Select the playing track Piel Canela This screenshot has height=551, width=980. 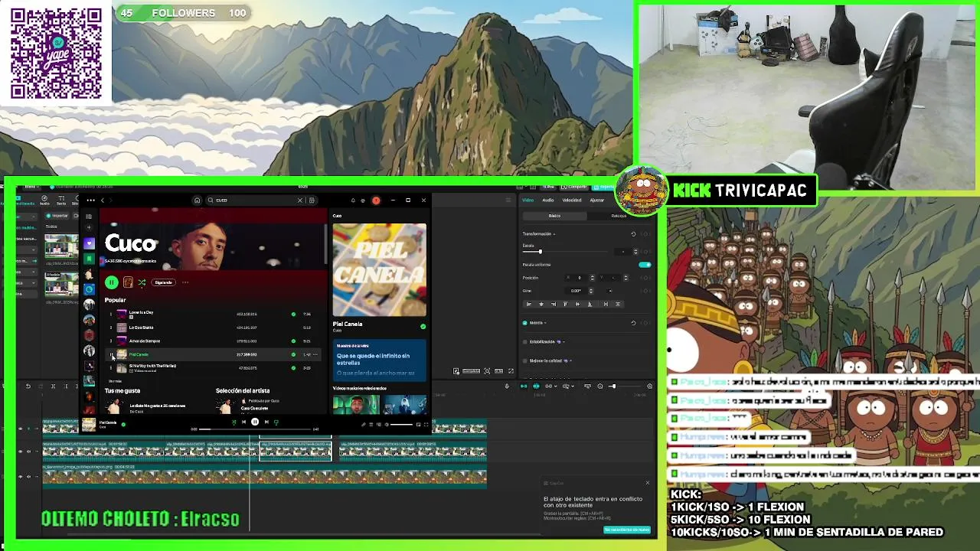click(x=139, y=354)
